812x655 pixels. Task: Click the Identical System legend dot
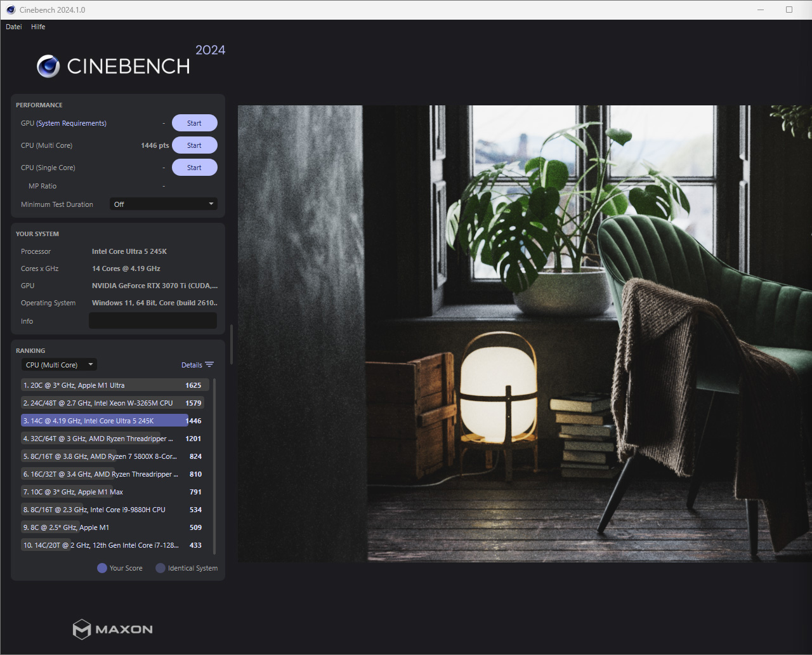point(160,568)
